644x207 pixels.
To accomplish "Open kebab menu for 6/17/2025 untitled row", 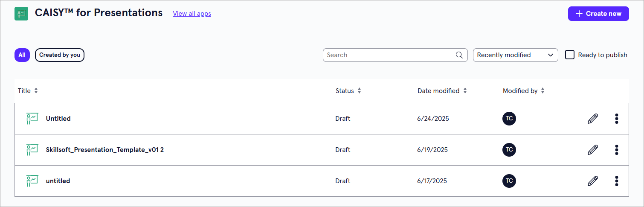I will pos(617,181).
